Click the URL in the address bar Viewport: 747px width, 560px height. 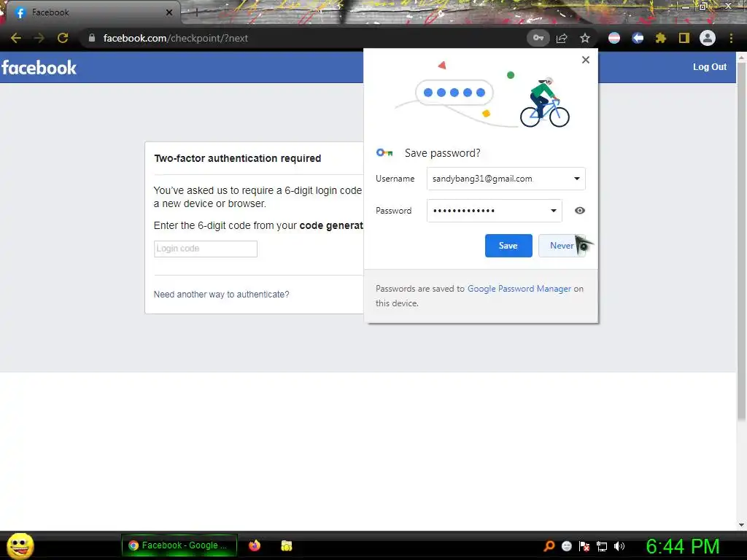(175, 38)
